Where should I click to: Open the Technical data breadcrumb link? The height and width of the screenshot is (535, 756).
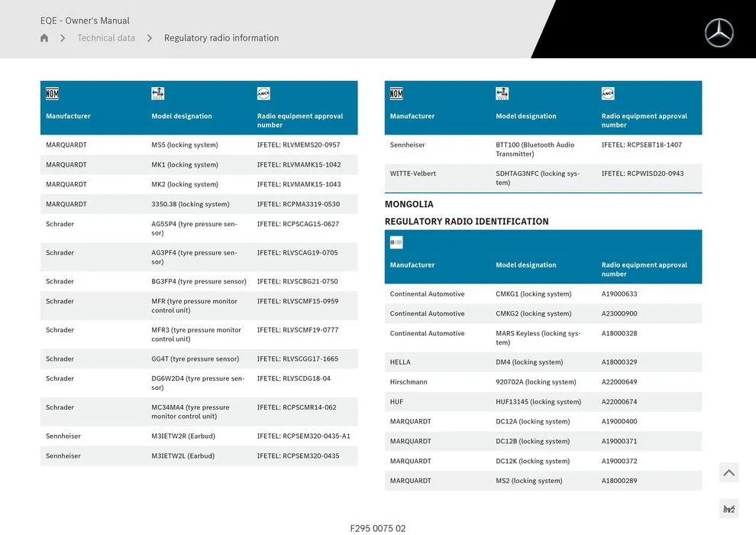(x=106, y=38)
